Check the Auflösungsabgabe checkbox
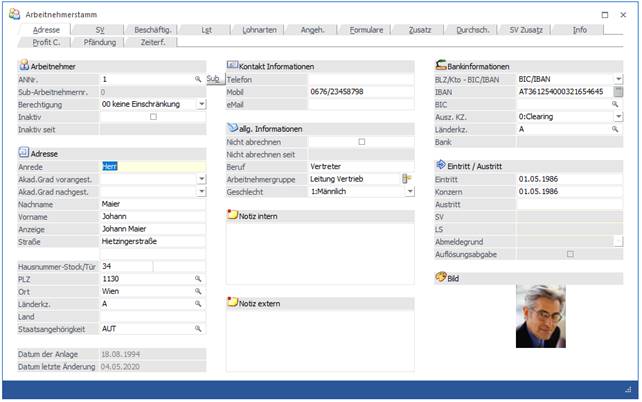The height and width of the screenshot is (402, 642). coord(570,254)
